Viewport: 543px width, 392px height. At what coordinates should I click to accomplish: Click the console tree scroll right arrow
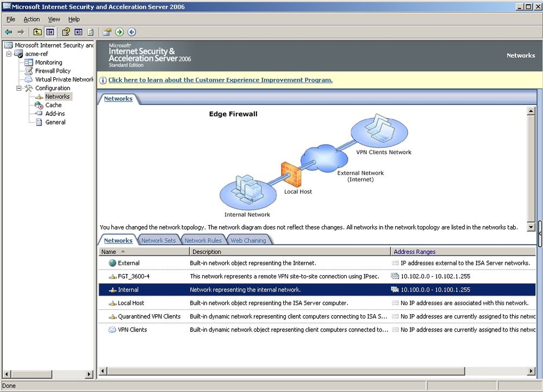point(89,375)
